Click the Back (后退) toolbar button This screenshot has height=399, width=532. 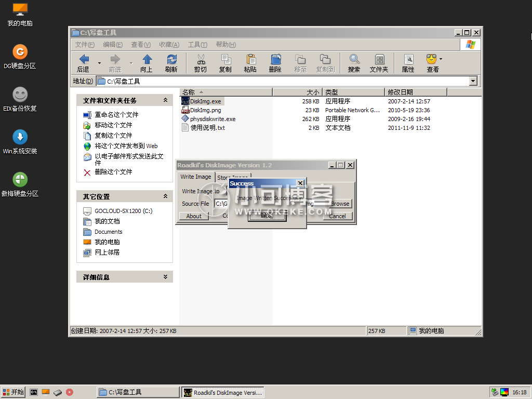pyautogui.click(x=84, y=63)
